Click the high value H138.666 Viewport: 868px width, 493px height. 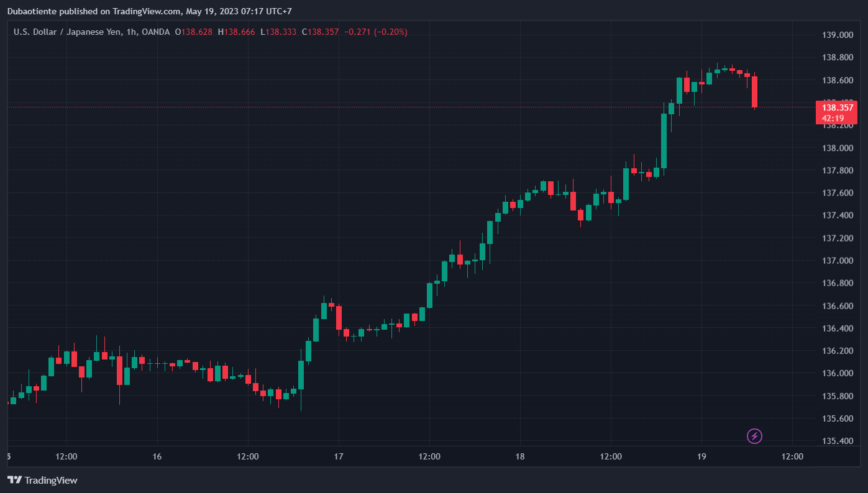click(x=236, y=32)
